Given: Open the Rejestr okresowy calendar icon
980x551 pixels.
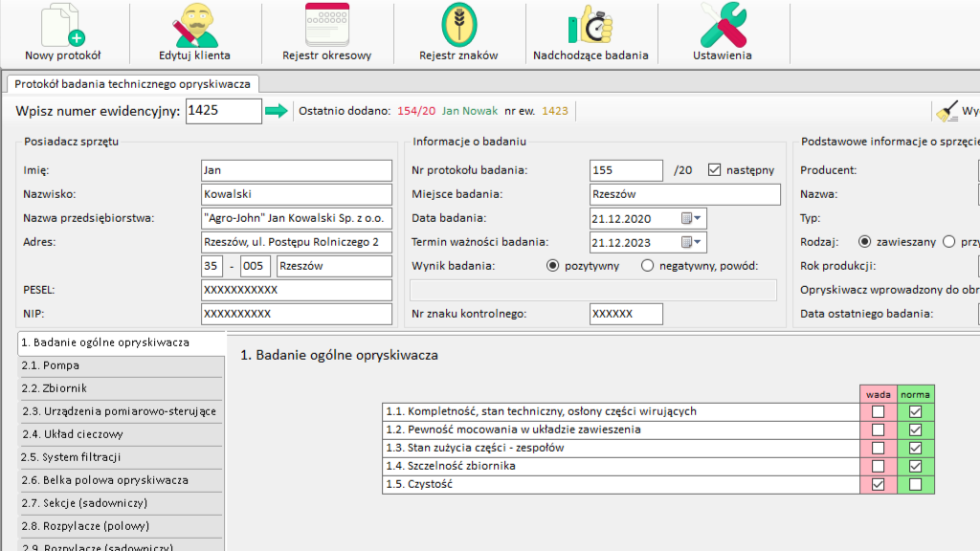Looking at the screenshot, I should [x=326, y=27].
